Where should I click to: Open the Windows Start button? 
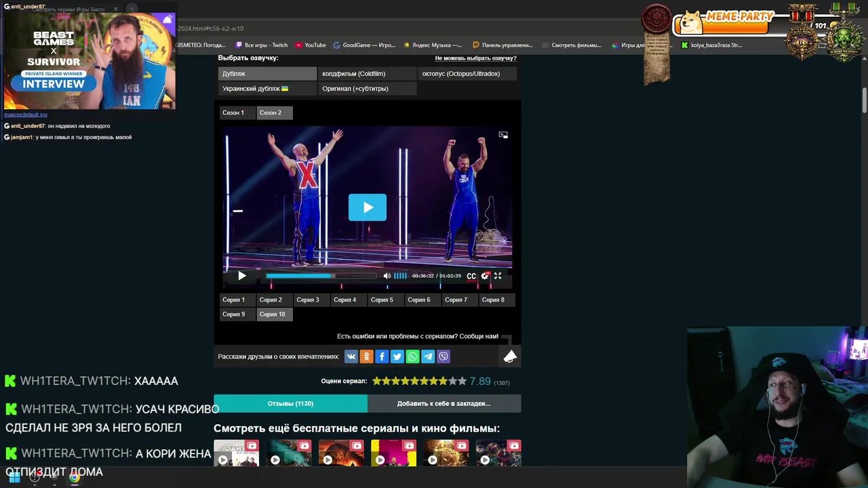(x=14, y=477)
